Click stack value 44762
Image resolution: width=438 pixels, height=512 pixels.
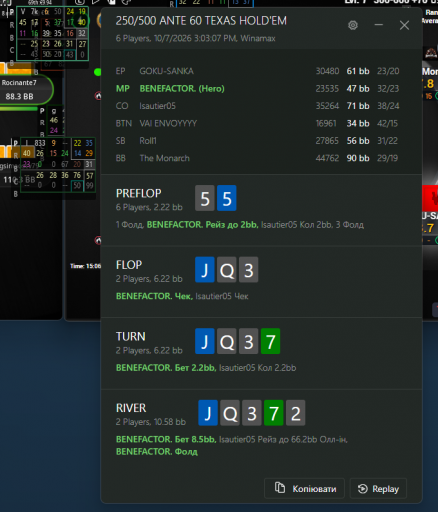327,158
